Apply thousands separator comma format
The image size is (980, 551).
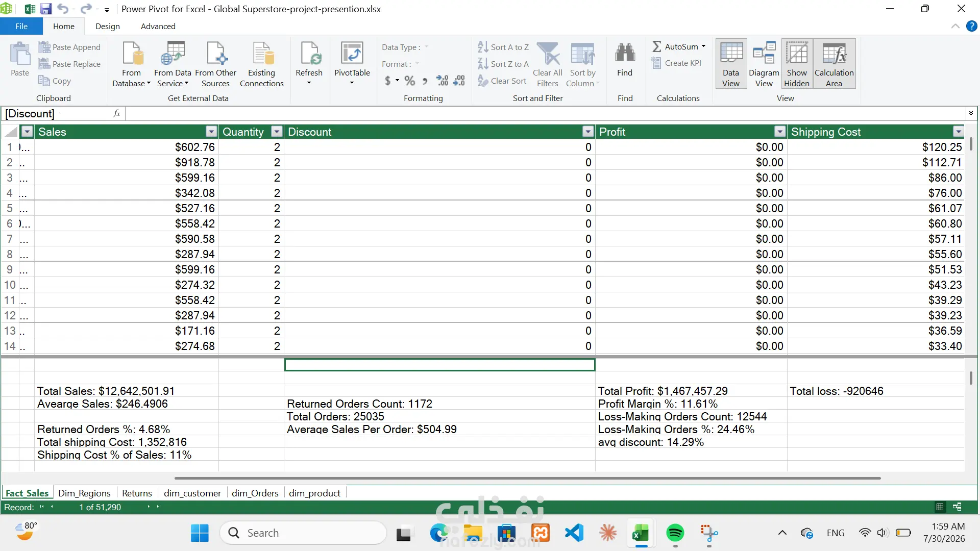coord(425,81)
